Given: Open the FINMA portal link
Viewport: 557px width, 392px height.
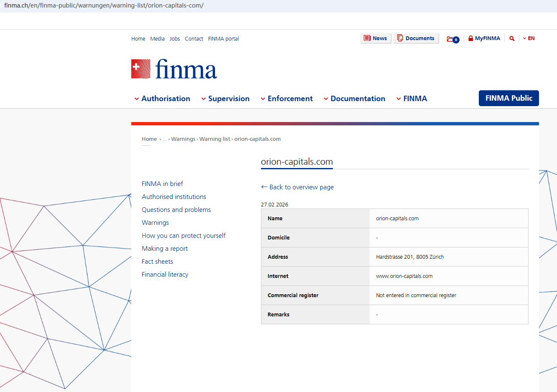Looking at the screenshot, I should coord(224,39).
